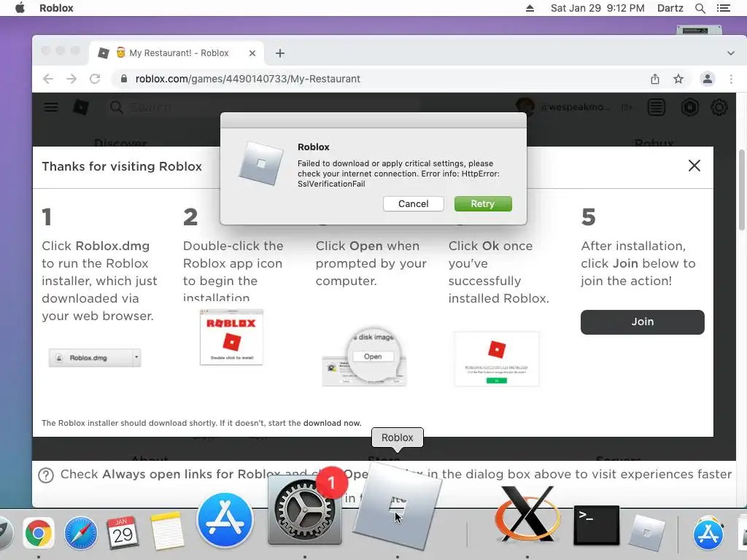
Task: Click the Join button in step 5
Action: [x=642, y=322]
